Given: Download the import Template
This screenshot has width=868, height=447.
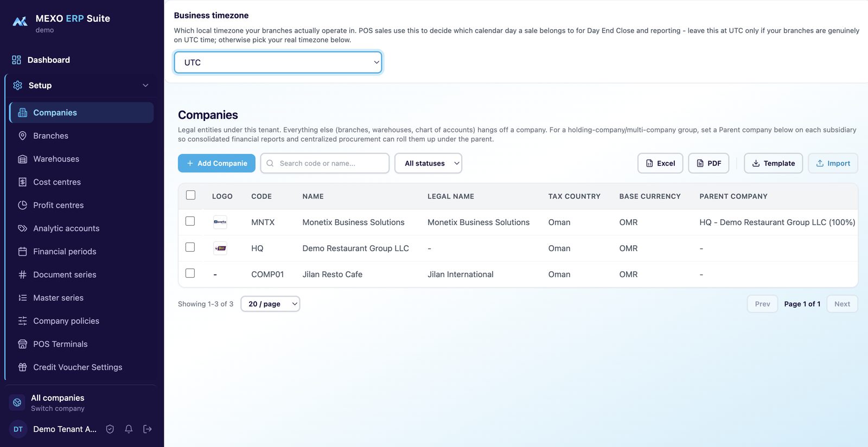Looking at the screenshot, I should coord(773,163).
